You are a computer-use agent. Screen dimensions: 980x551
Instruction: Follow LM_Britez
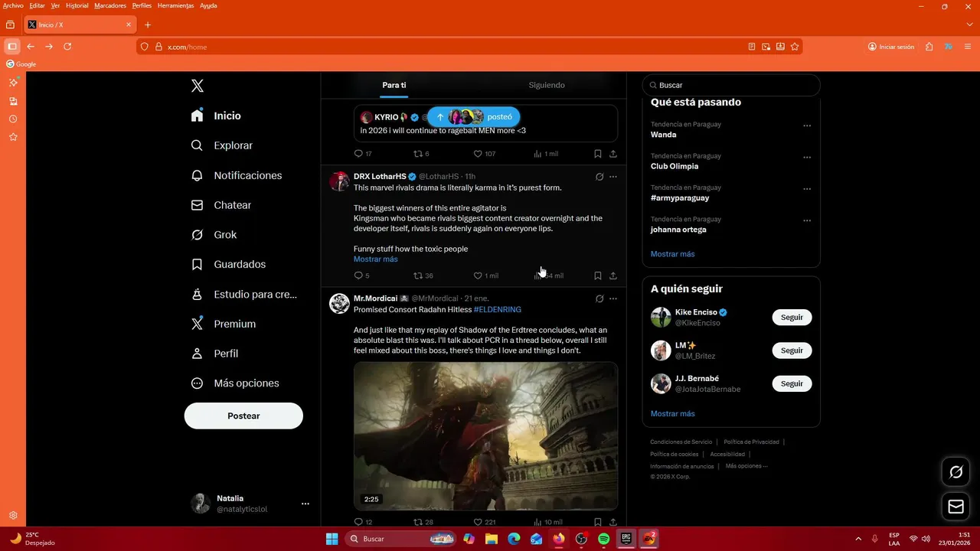pyautogui.click(x=792, y=350)
